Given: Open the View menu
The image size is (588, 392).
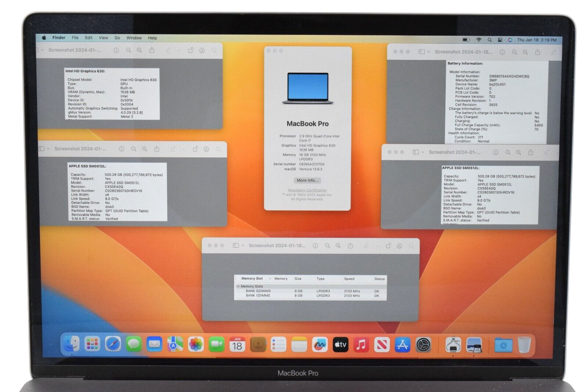Looking at the screenshot, I should 103,38.
